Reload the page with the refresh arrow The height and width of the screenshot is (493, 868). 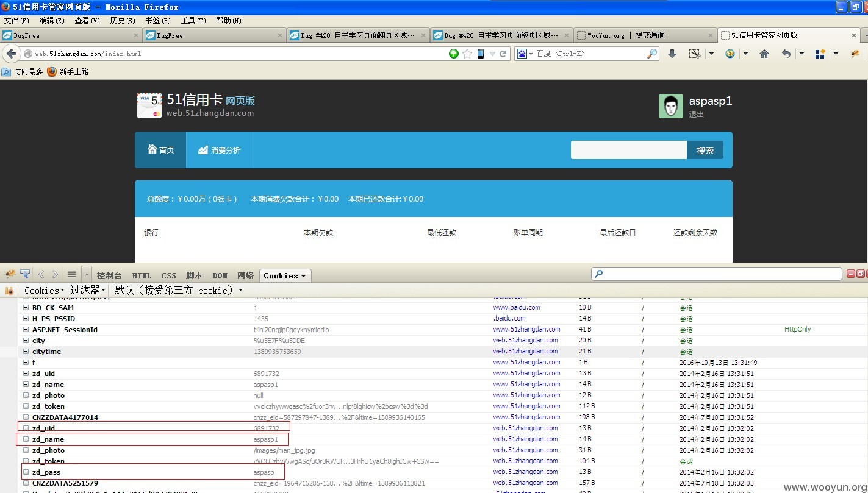pos(503,54)
